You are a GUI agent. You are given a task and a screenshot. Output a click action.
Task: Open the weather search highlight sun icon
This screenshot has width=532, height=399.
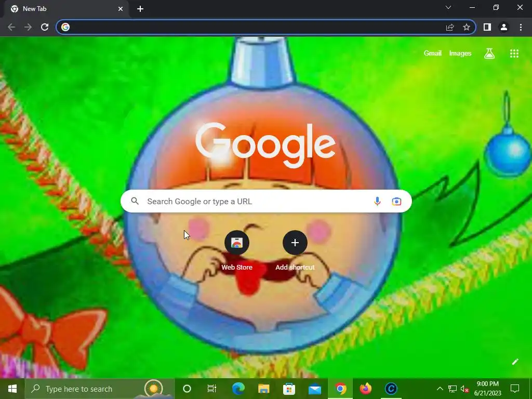pyautogui.click(x=153, y=388)
